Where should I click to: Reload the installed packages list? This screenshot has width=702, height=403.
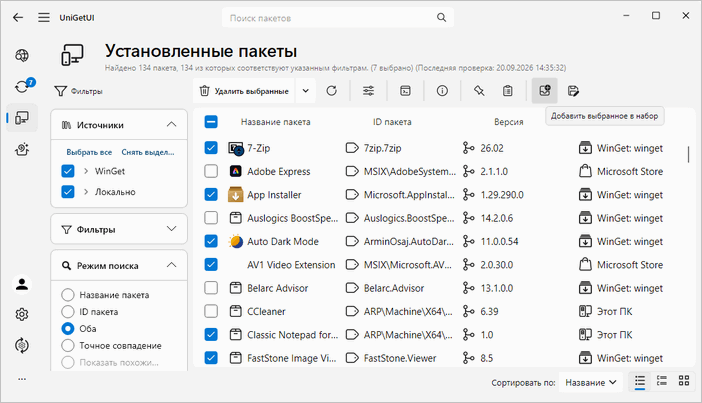[x=331, y=91]
